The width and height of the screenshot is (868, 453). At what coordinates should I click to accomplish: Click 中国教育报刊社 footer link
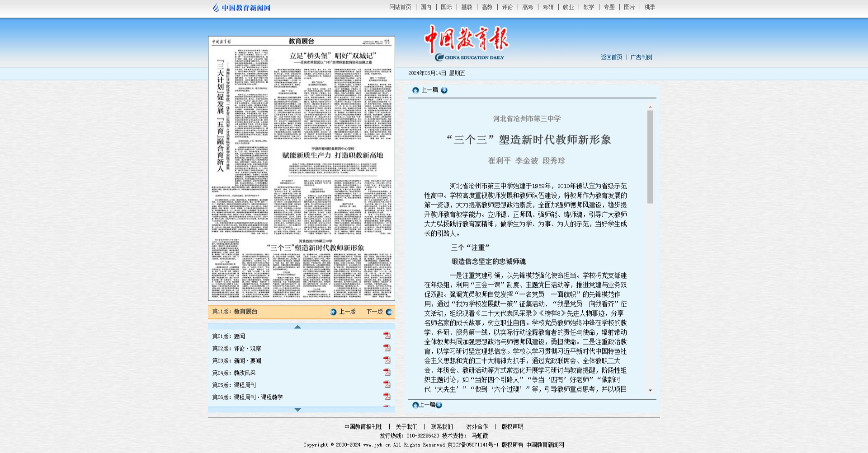[x=363, y=427]
